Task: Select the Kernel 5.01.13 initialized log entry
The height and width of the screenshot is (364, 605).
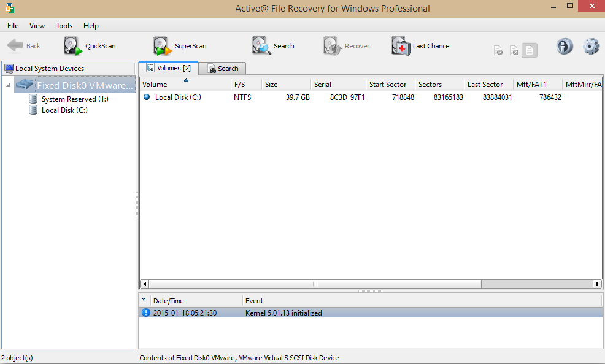Action: point(371,313)
